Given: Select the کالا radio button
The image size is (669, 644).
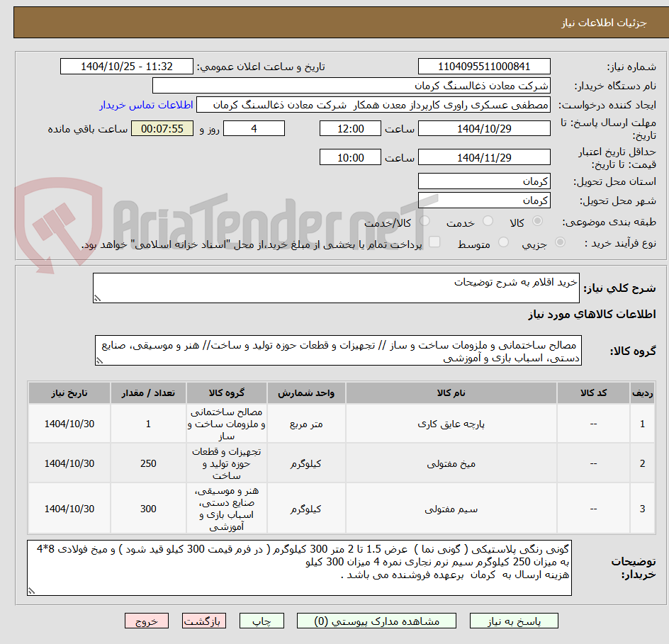Looking at the screenshot, I should point(538,221).
